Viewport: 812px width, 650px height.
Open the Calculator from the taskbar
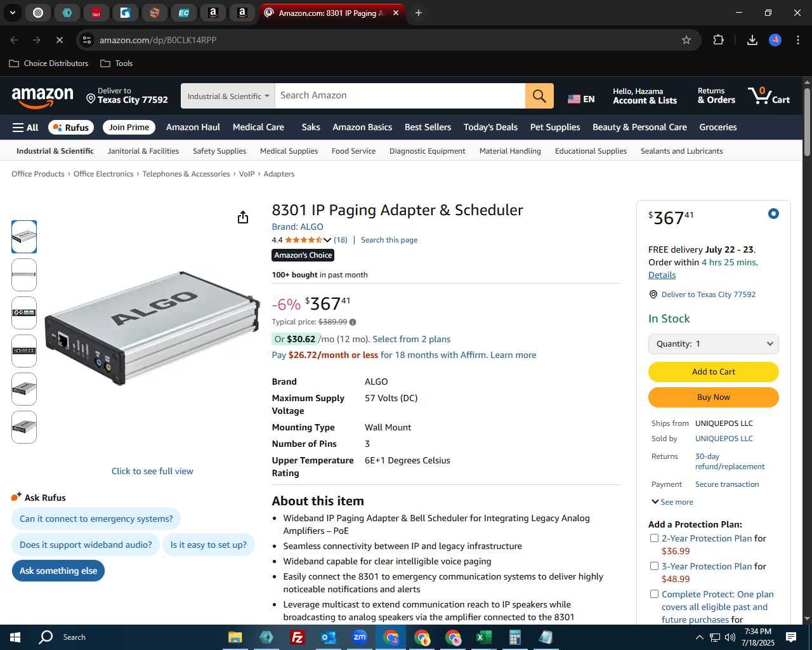[x=515, y=637]
